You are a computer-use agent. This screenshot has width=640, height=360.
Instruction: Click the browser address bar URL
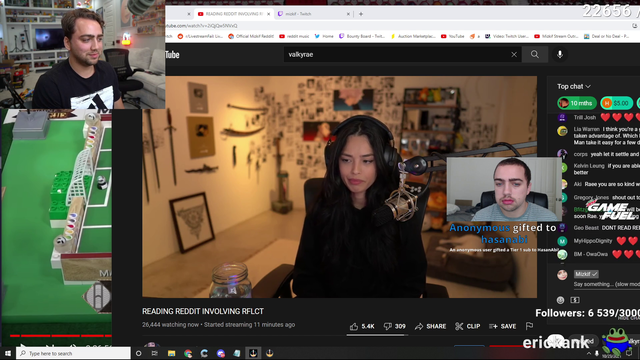pos(202,26)
